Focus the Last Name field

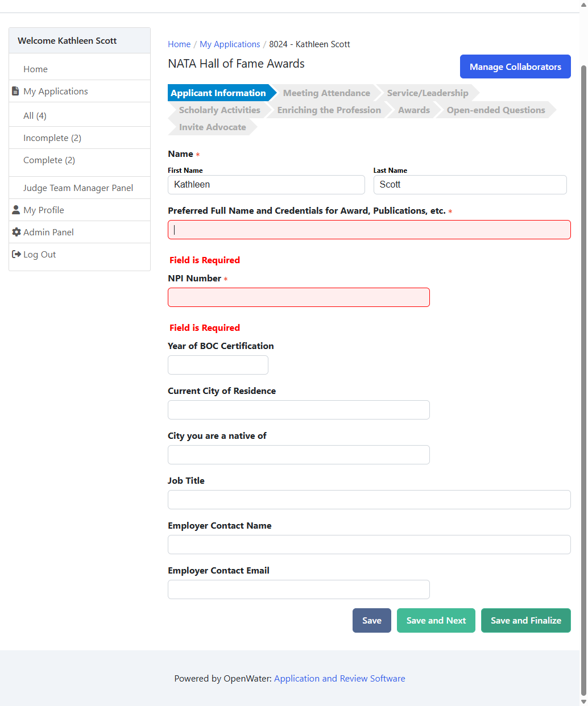470,185
